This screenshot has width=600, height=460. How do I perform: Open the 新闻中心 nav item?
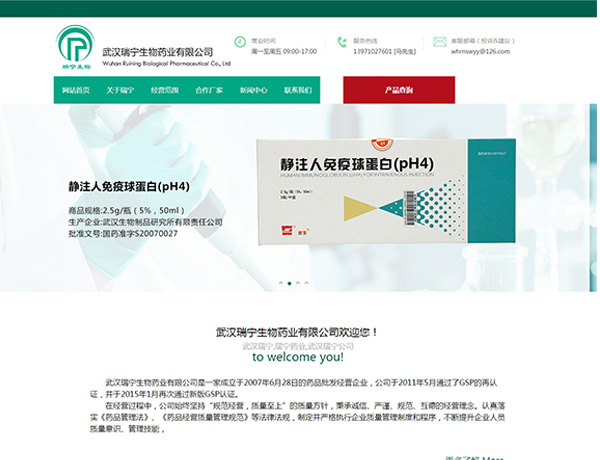[253, 90]
